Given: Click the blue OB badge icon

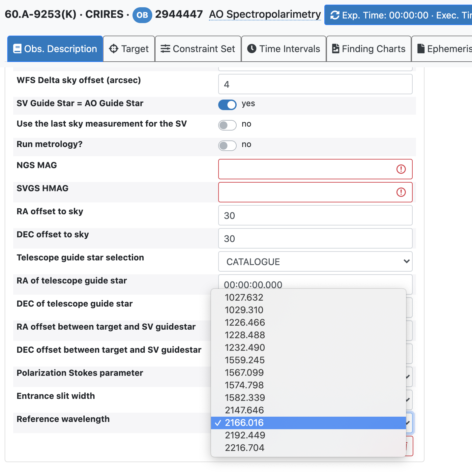Looking at the screenshot, I should pyautogui.click(x=142, y=15).
